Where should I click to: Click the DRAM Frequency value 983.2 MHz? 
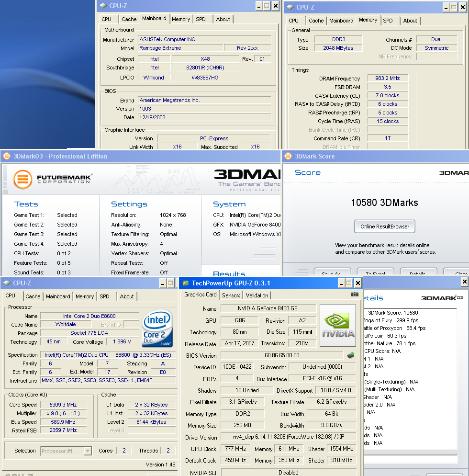[387, 79]
